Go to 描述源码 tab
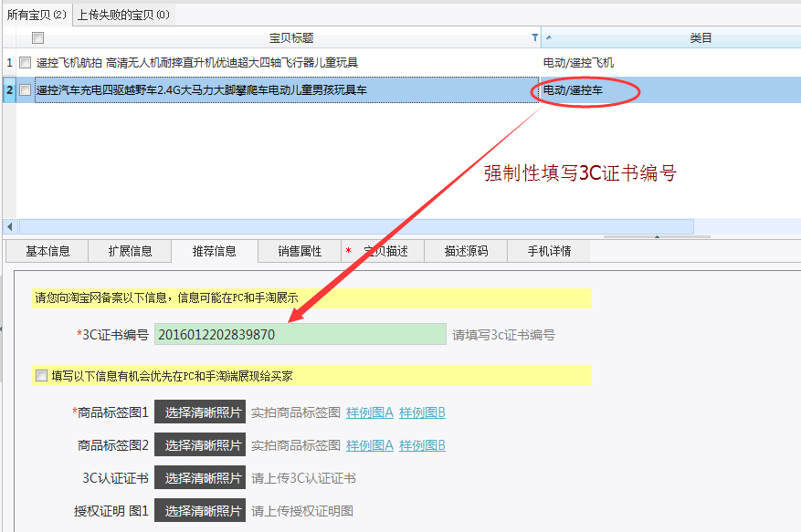The image size is (801, 532). pos(466,251)
